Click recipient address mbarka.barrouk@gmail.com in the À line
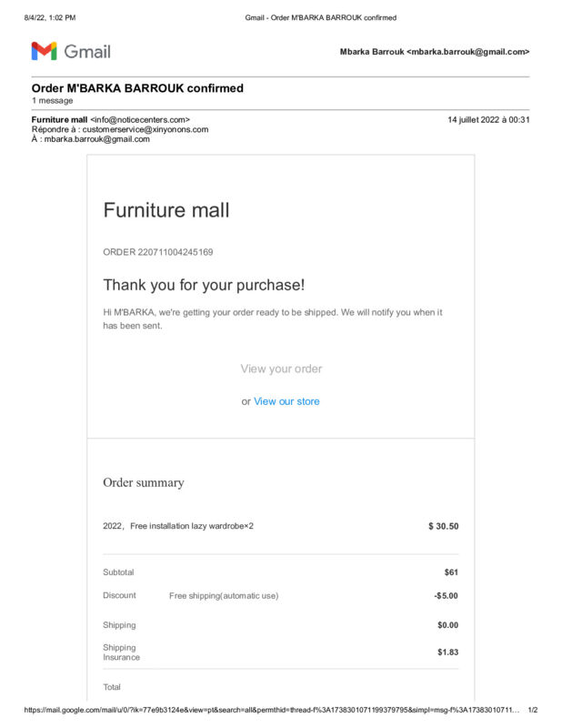The height and width of the screenshot is (728, 562). tap(97, 139)
